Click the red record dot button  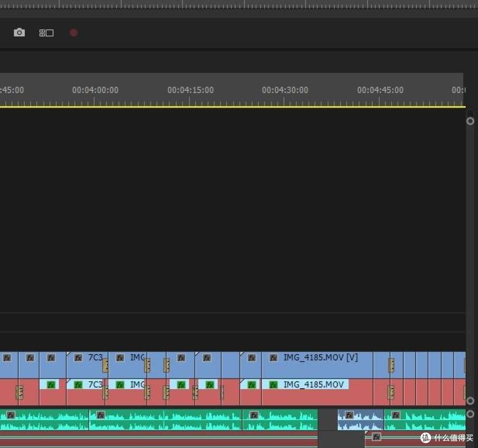(73, 33)
